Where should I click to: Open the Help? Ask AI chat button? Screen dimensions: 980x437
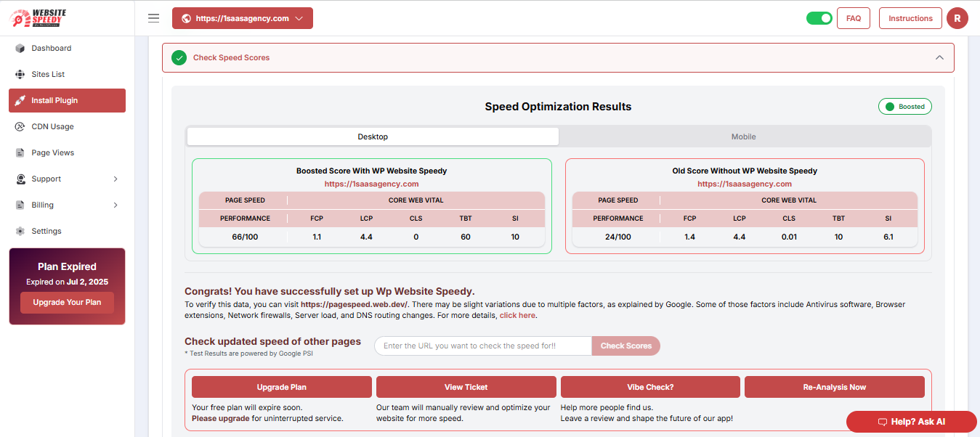coord(912,422)
